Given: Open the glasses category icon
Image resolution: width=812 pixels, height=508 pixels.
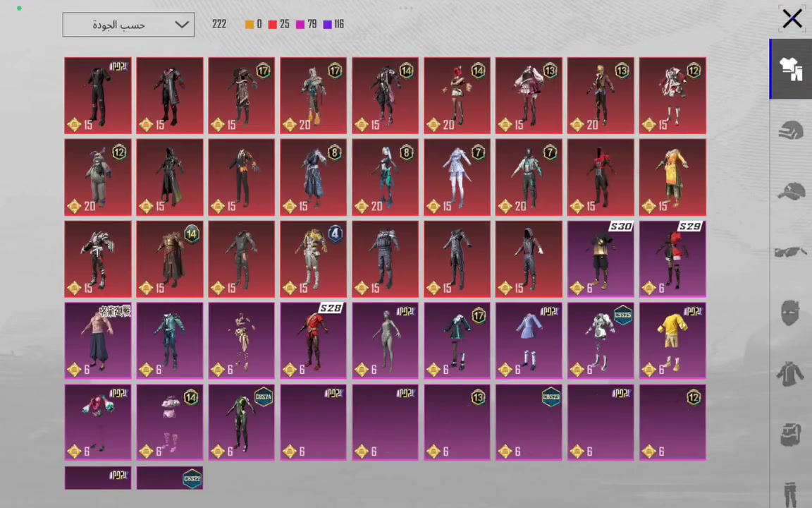Looking at the screenshot, I should (790, 251).
